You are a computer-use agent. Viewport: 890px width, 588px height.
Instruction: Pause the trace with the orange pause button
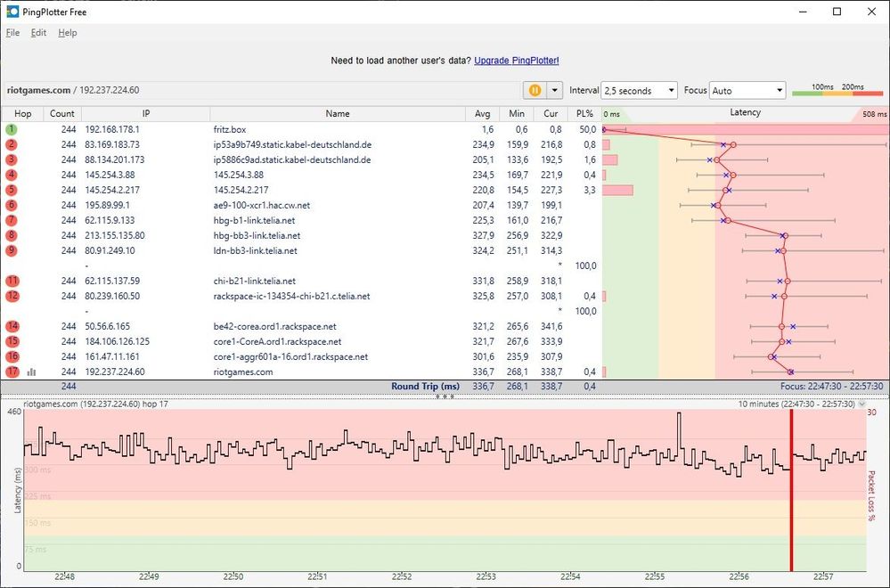[x=535, y=90]
